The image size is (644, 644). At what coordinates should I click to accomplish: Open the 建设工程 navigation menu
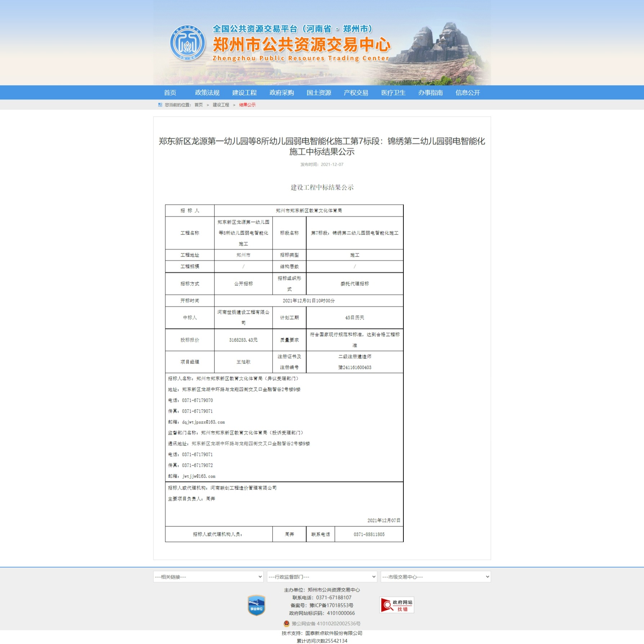245,93
